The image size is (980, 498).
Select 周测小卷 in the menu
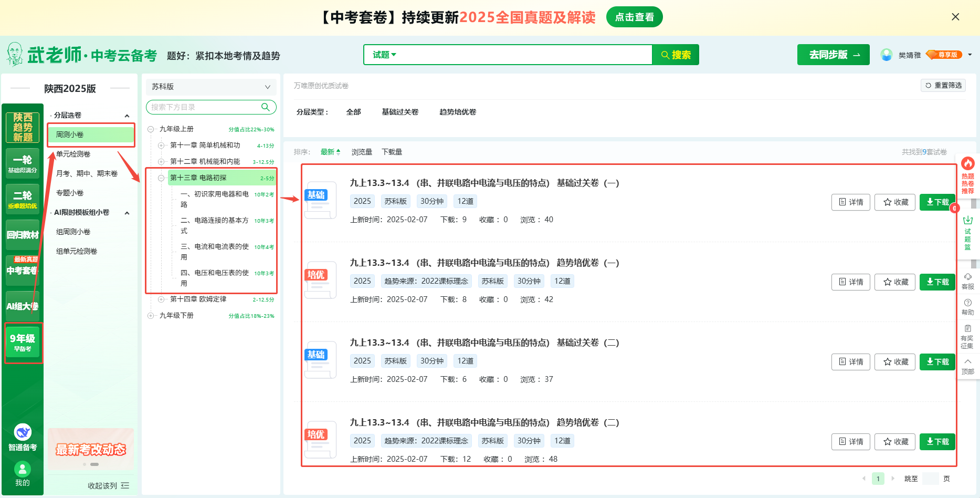tap(91, 134)
